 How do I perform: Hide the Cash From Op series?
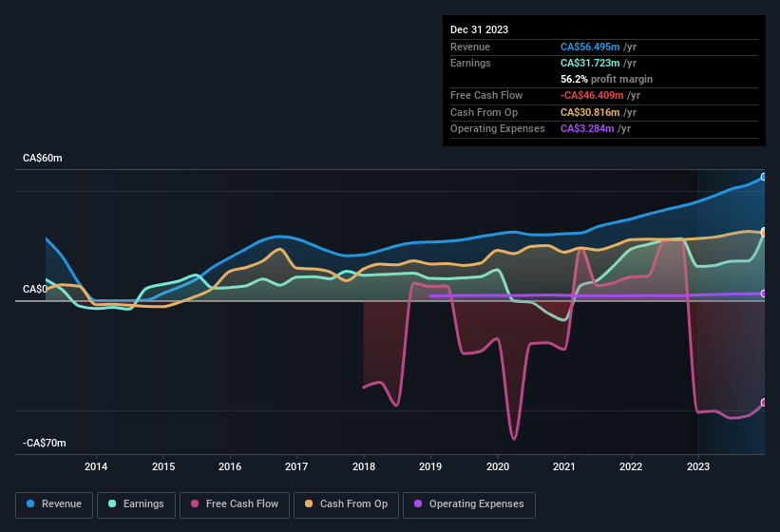[345, 504]
